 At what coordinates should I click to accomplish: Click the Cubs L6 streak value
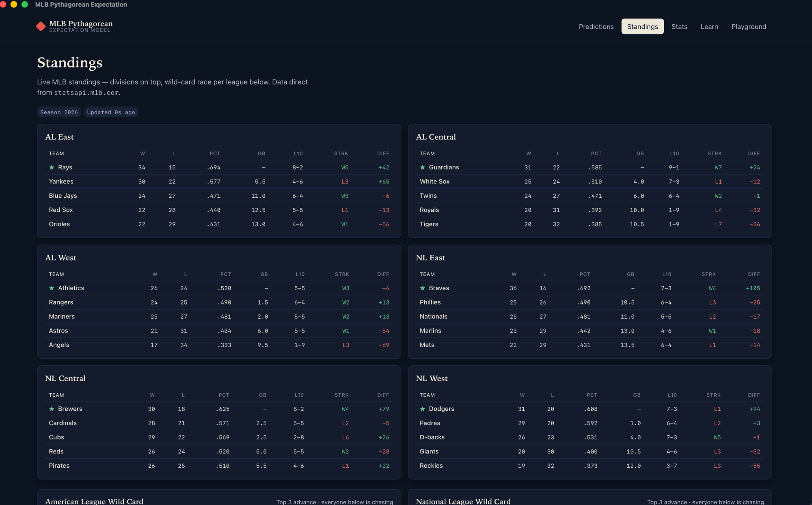(x=345, y=437)
